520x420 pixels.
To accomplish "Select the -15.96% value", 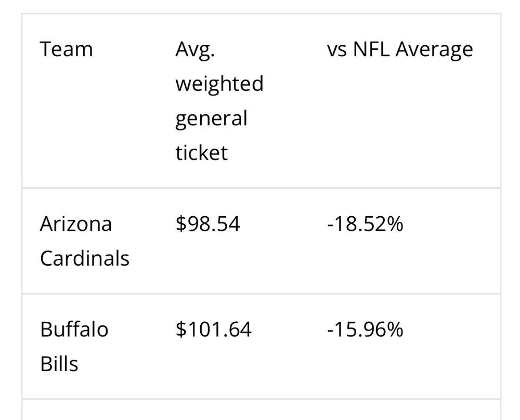I will [365, 329].
